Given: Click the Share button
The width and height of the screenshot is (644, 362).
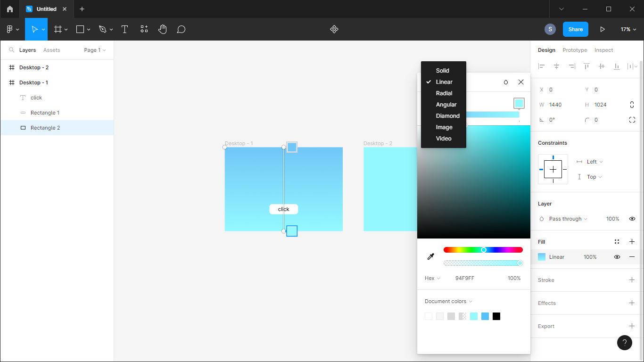Looking at the screenshot, I should coord(576,29).
